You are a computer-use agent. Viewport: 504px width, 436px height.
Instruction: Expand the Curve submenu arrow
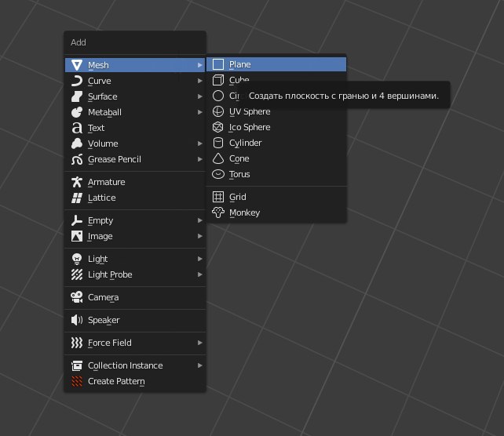click(x=200, y=81)
